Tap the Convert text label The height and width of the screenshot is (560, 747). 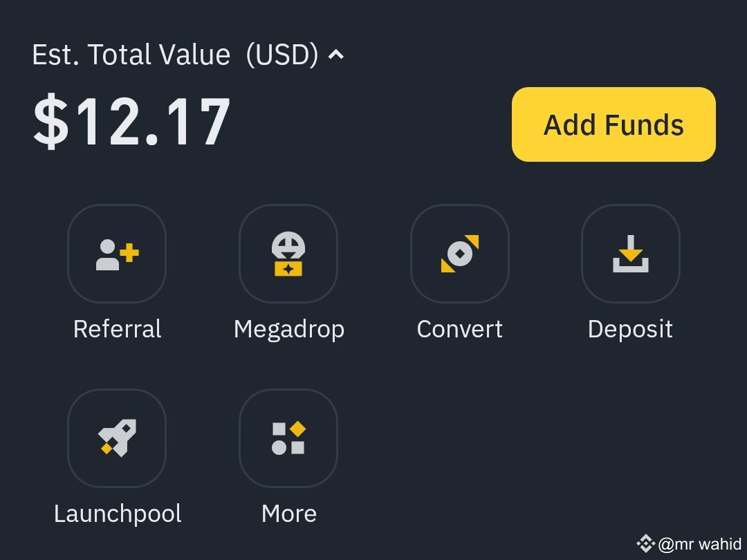[460, 329]
